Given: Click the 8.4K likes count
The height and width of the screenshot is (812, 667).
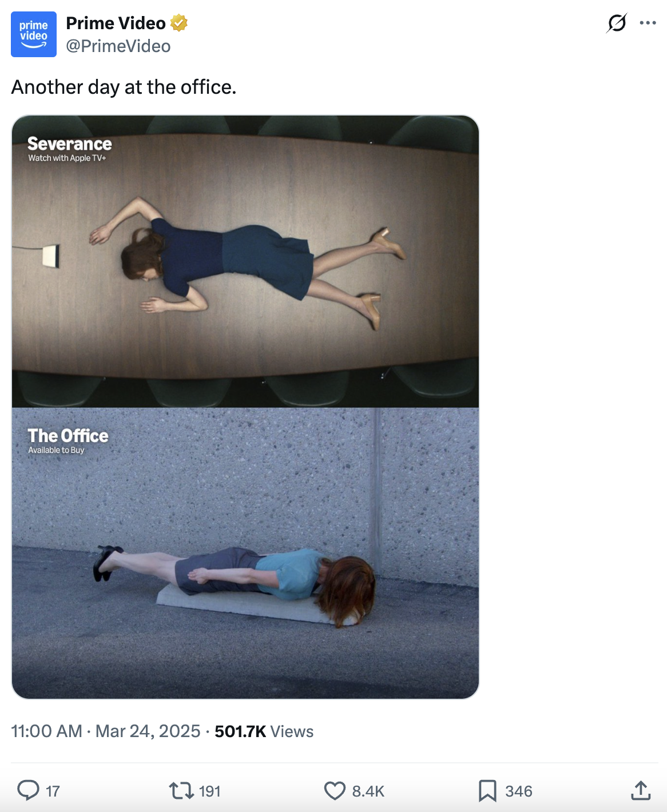Looking at the screenshot, I should point(368,791).
